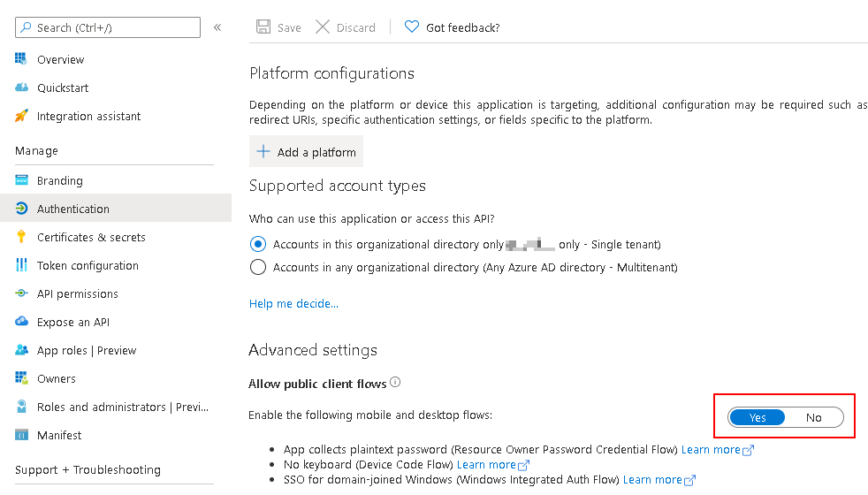Select Roles and administrators item text
868x495 pixels.
tap(123, 407)
